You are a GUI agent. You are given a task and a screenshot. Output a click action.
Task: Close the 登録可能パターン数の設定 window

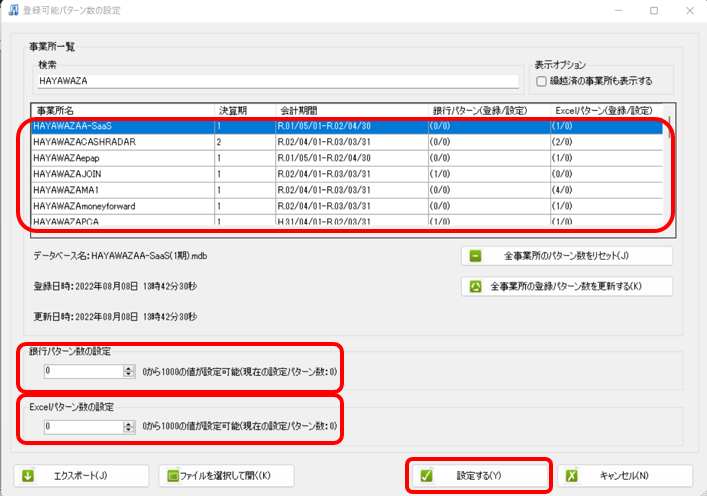tap(689, 10)
